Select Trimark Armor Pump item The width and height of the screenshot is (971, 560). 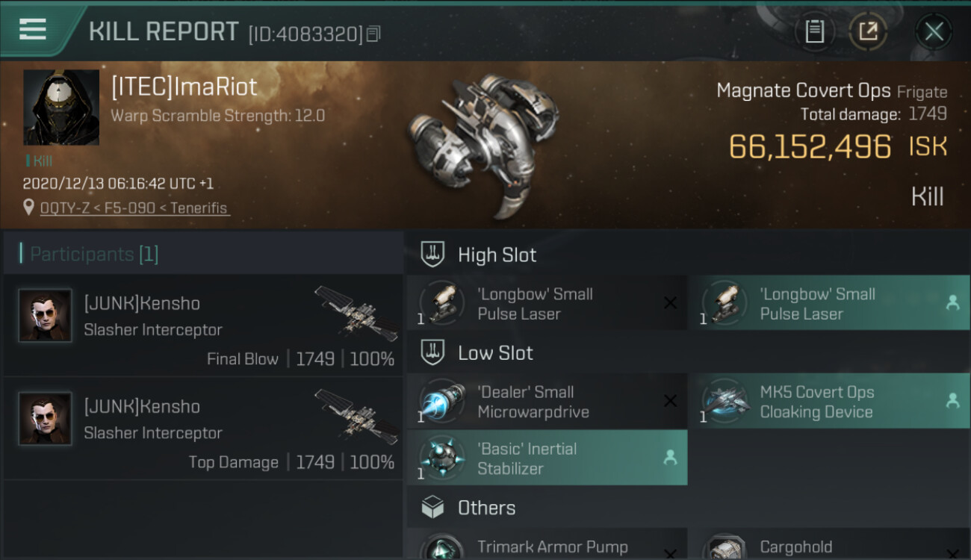point(546,547)
